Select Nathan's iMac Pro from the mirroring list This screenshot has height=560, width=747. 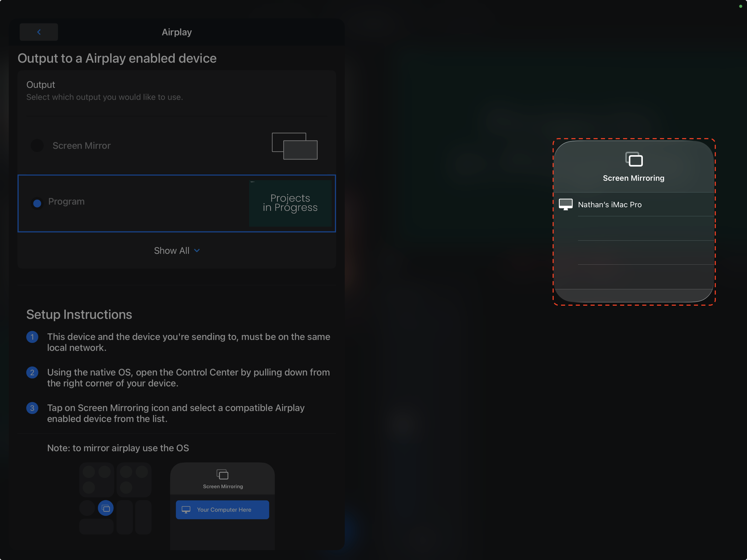pos(609,204)
